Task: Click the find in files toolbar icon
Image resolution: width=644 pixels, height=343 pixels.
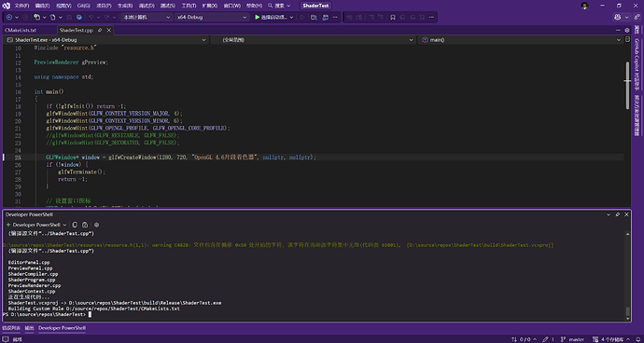Action: tap(315, 17)
